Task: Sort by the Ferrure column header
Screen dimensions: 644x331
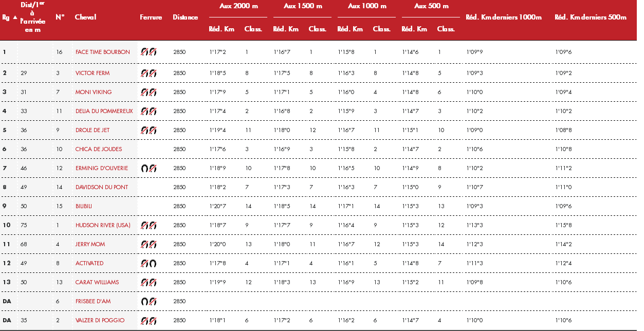Action: coord(151,17)
